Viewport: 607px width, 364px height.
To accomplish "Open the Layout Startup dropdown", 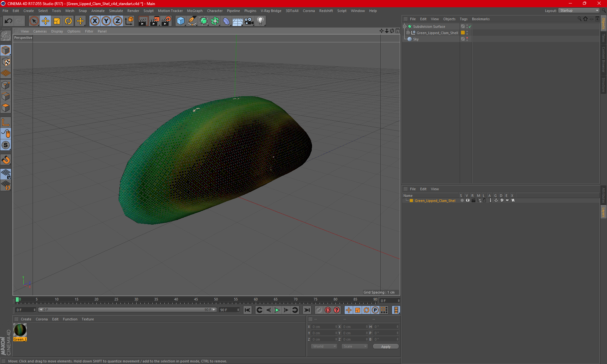I will tap(579, 10).
